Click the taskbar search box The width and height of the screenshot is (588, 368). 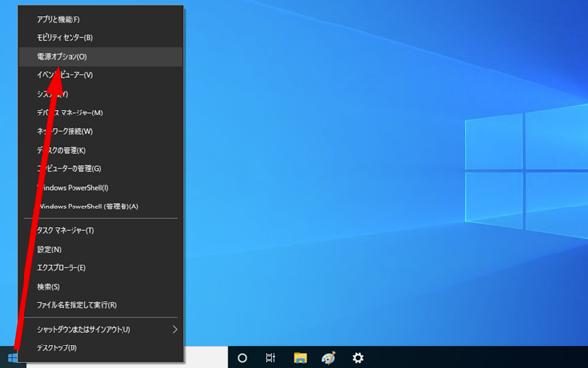tap(206, 357)
